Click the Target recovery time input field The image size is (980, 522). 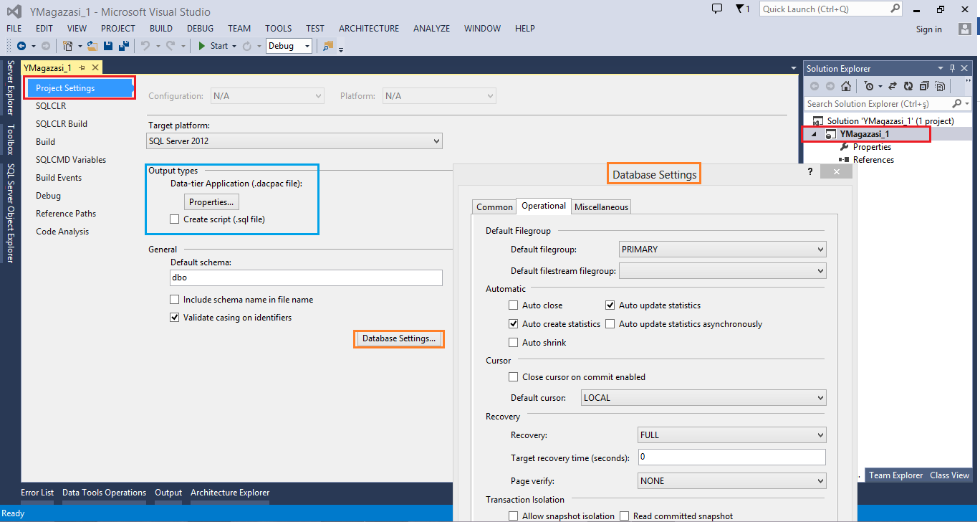(732, 457)
